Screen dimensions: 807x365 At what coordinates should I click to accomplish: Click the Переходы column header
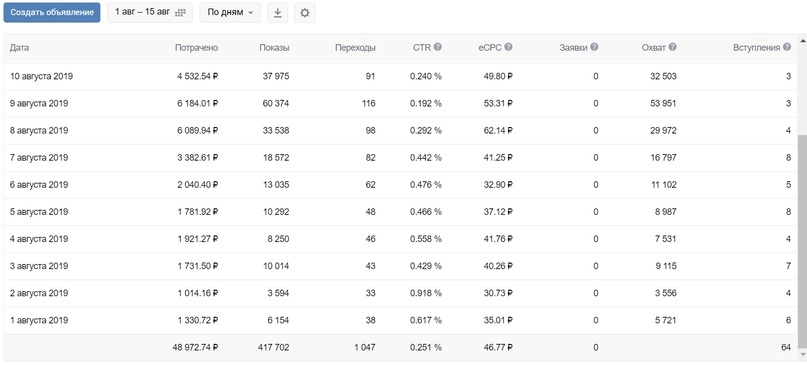pyautogui.click(x=355, y=47)
